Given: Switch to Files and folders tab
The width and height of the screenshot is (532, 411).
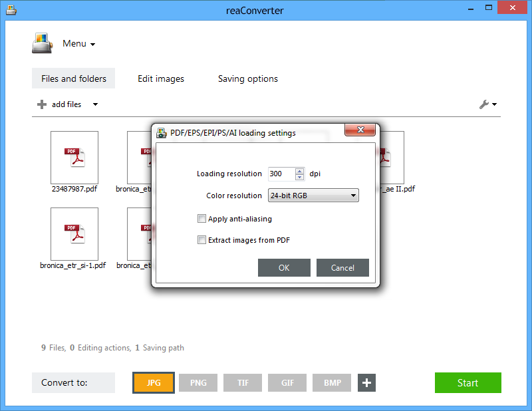Looking at the screenshot, I should click(x=74, y=78).
